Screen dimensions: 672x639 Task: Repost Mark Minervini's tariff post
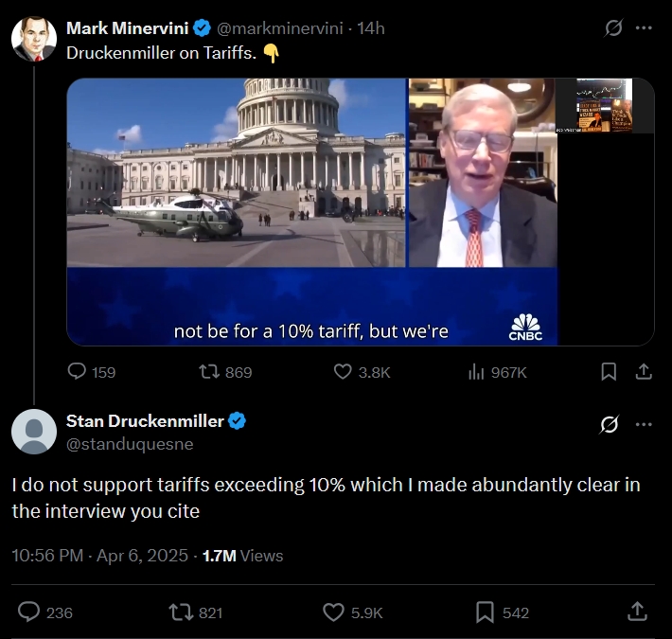pos(210,372)
